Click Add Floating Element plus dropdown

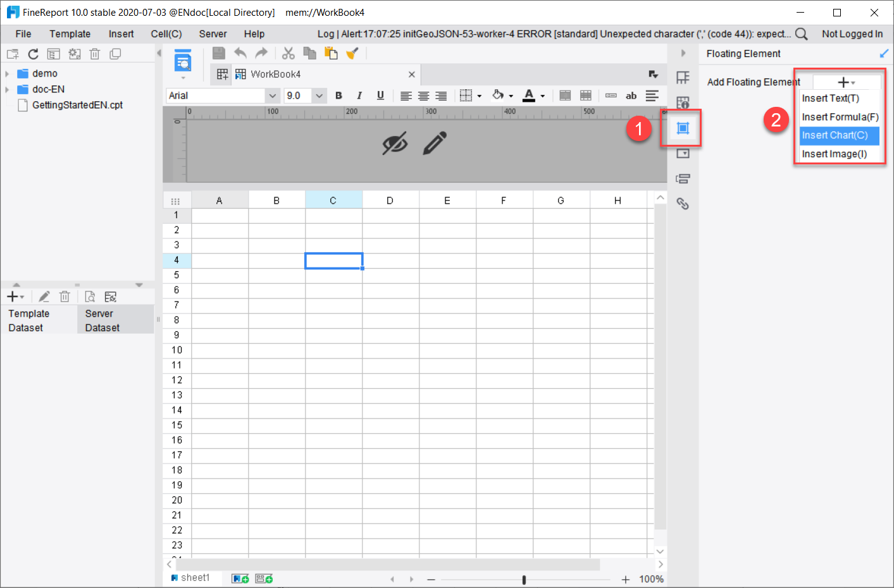(x=846, y=82)
